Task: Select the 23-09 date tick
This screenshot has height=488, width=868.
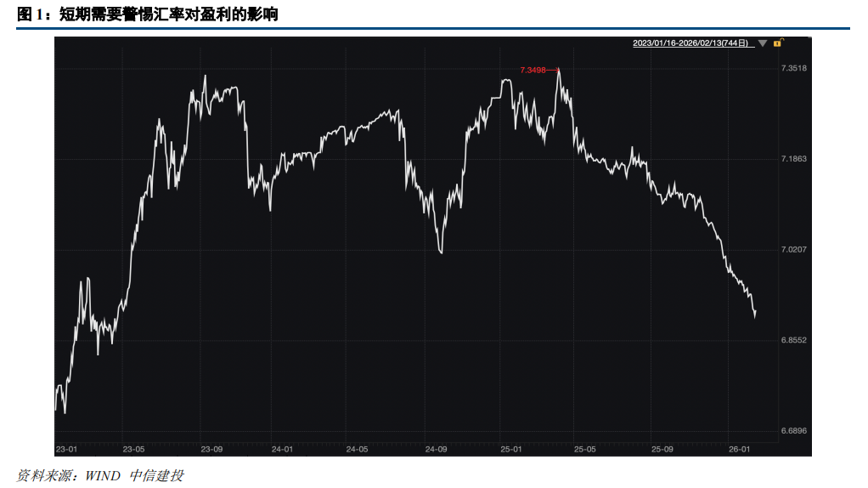Action: tap(211, 448)
